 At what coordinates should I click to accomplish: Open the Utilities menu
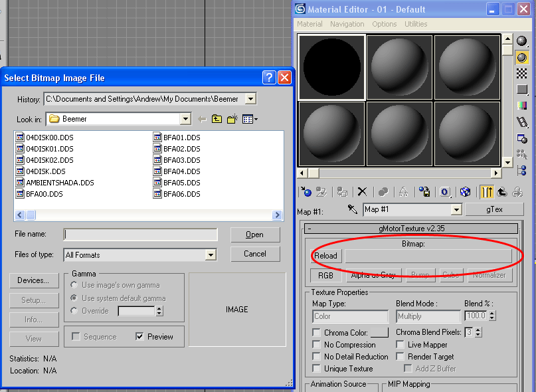point(416,24)
